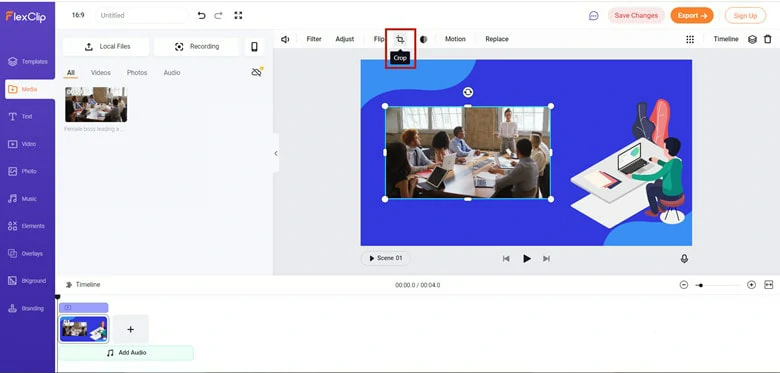780x373 pixels.
Task: Select the All media tab
Action: pyautogui.click(x=71, y=73)
